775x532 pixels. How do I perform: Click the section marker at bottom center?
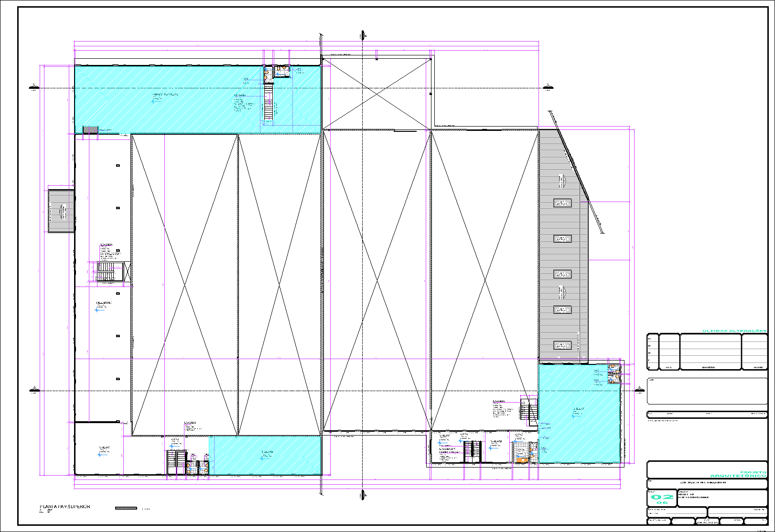363,495
